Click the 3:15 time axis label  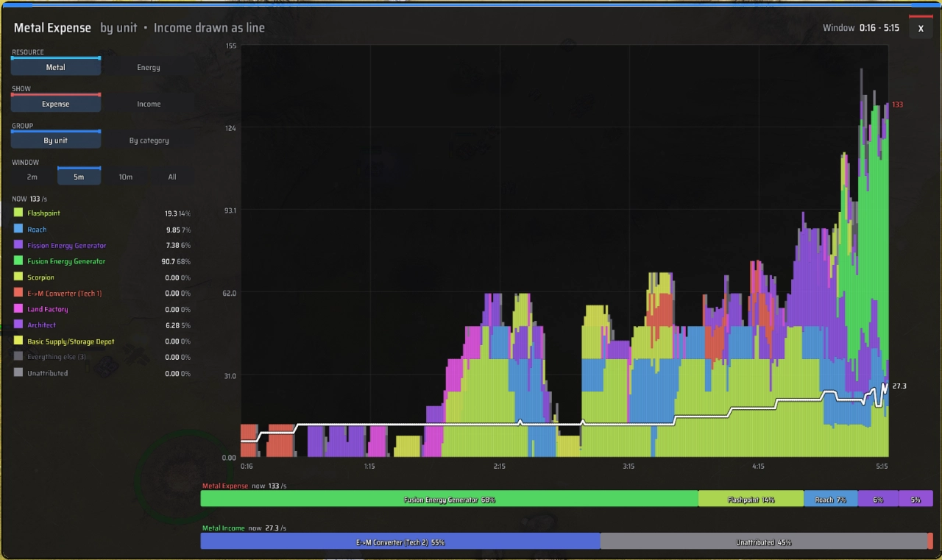[x=628, y=466]
